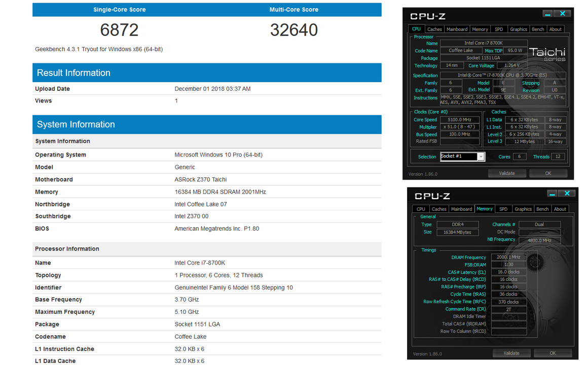
Task: Click OK in bottom CPU-Z window
Action: click(x=553, y=353)
